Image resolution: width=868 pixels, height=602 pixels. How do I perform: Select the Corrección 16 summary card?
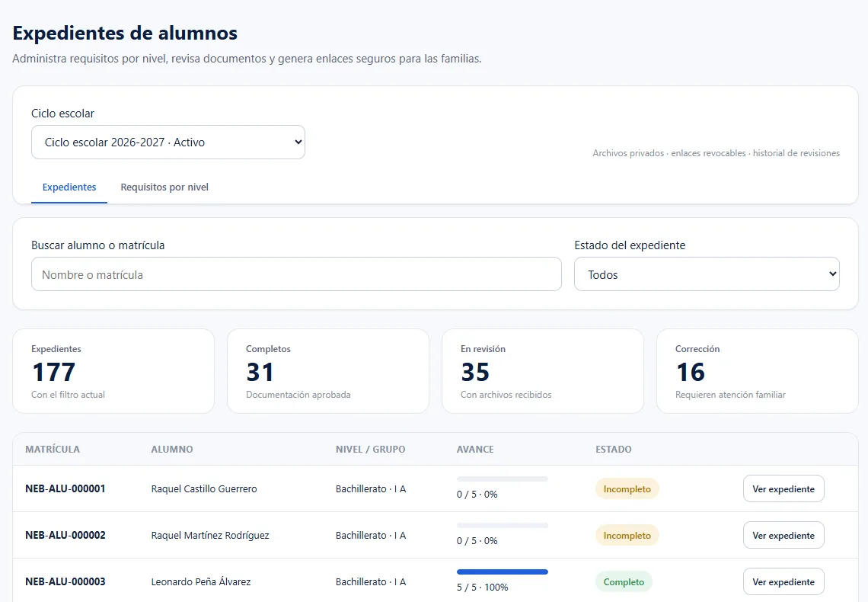coord(758,371)
